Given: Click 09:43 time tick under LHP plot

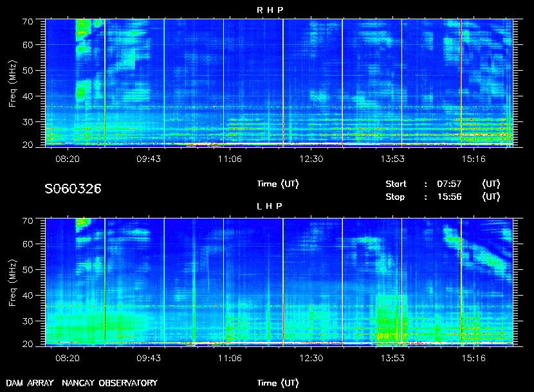Looking at the screenshot, I should tap(149, 358).
